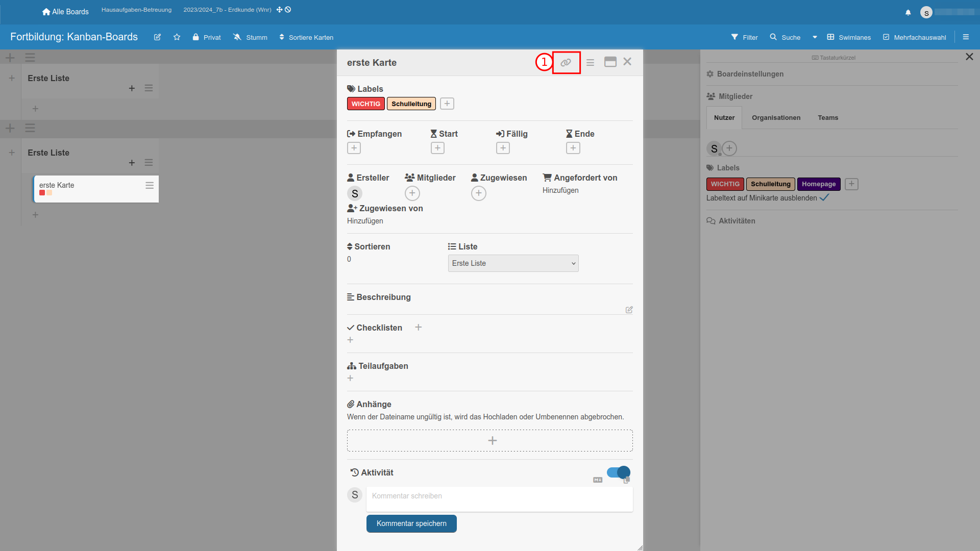The image size is (980, 551).
Task: Edit description pencil icon
Action: (x=629, y=310)
